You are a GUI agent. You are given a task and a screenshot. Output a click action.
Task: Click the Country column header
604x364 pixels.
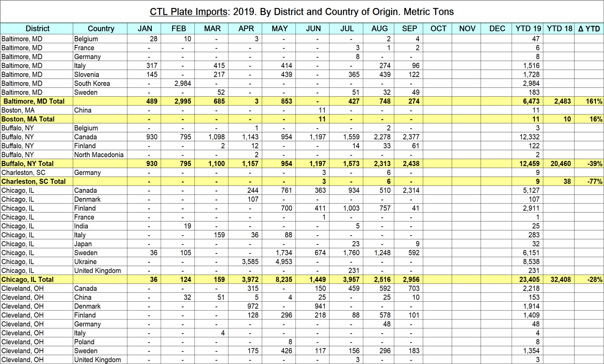[x=100, y=29]
